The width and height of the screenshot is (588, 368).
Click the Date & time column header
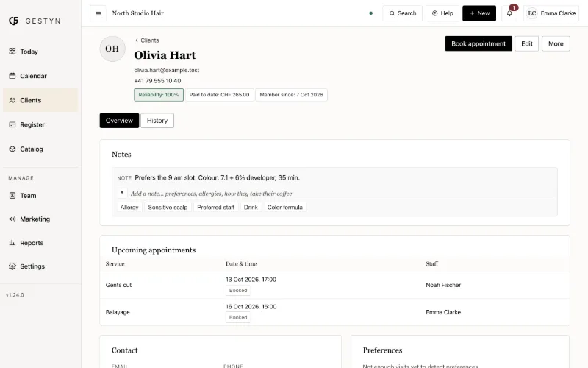click(241, 264)
